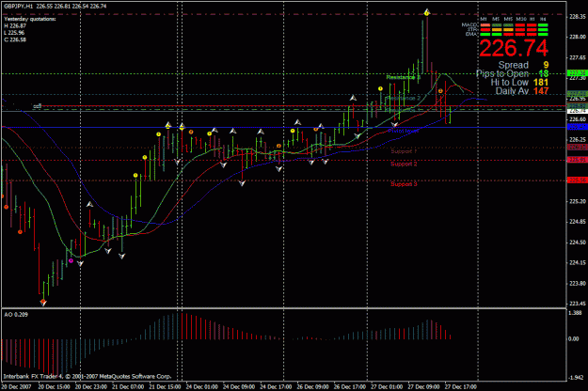Click the -1.942 AO scale value
The image size is (588, 391).
(576, 378)
